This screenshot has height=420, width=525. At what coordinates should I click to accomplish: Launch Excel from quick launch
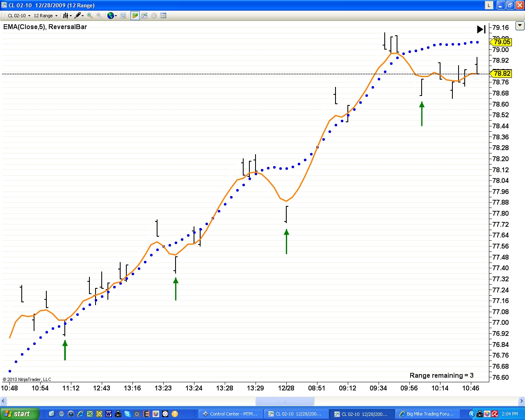(90, 414)
